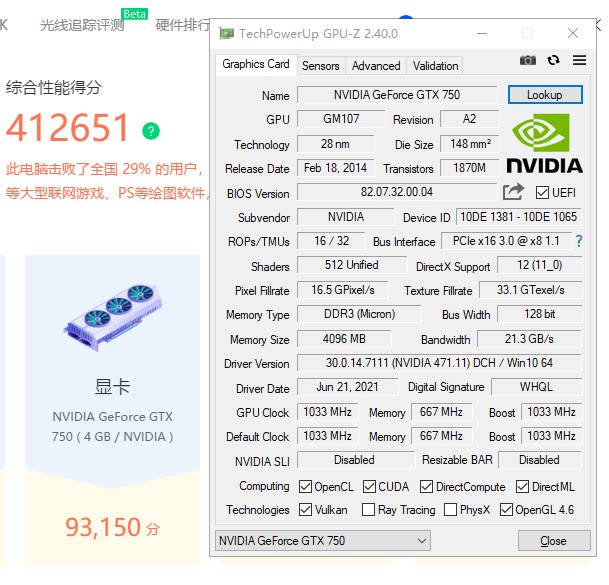Click the Lookup button
Viewport: 609px width, 585px height.
[545, 95]
